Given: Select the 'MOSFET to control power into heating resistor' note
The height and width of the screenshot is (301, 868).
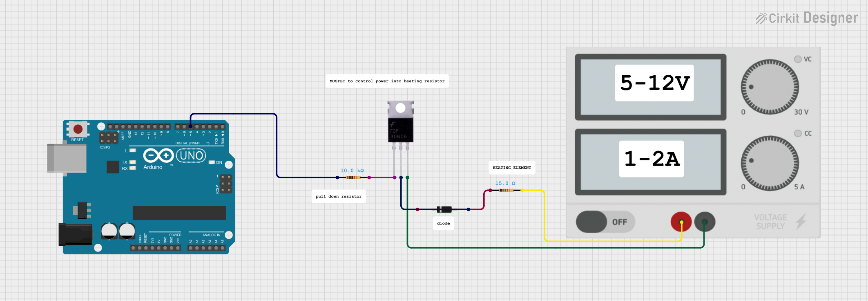Looking at the screenshot, I should pos(387,81).
